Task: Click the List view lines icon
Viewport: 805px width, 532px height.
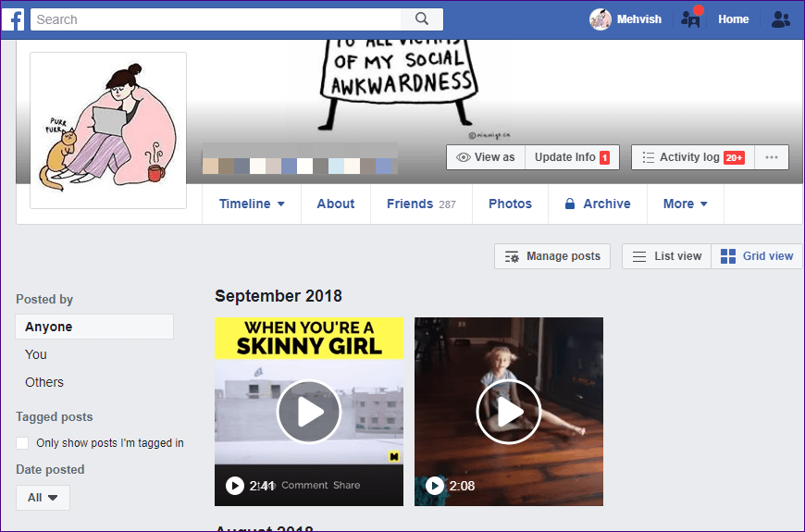Action: pyautogui.click(x=639, y=256)
